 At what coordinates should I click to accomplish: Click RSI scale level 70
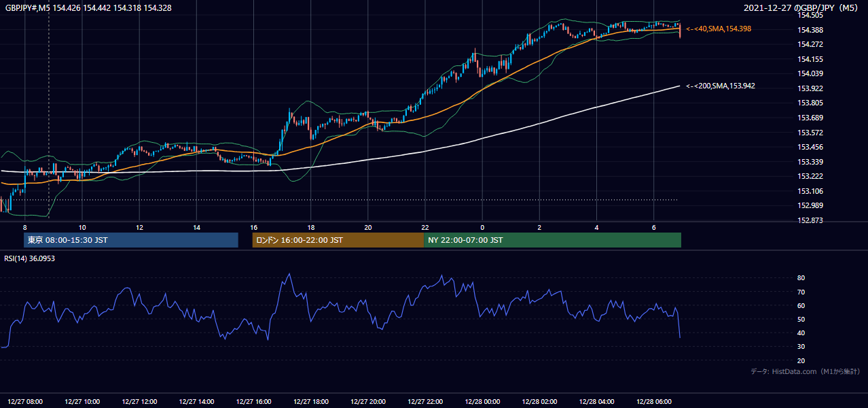[801, 292]
